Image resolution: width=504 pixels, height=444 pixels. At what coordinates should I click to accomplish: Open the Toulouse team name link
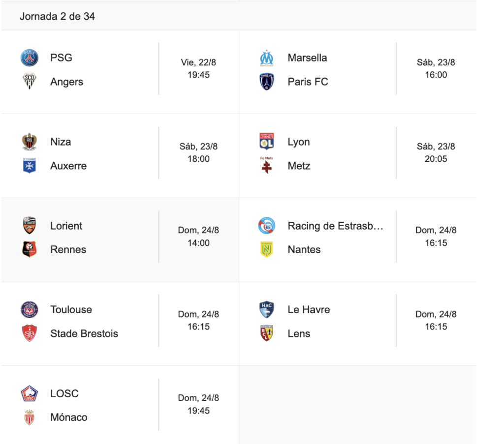pos(71,309)
